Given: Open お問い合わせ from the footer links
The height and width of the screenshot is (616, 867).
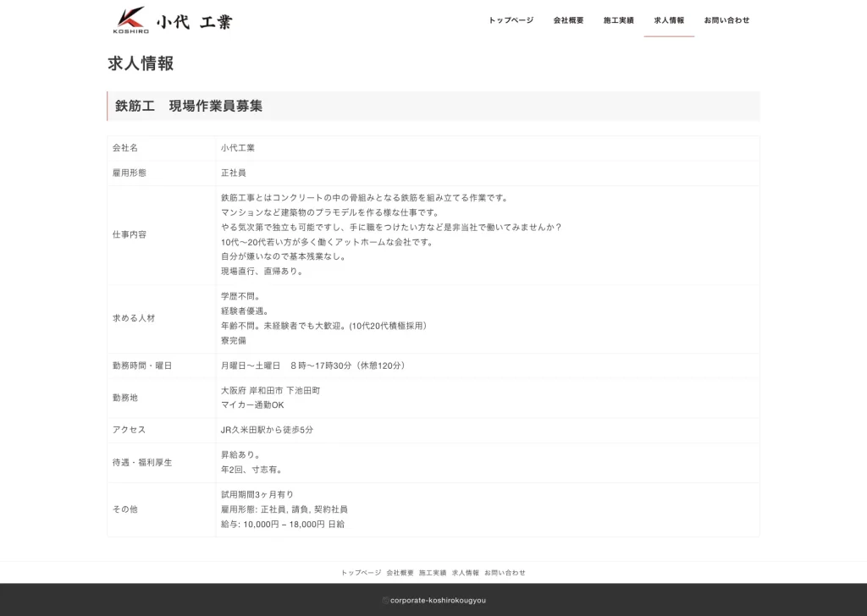Looking at the screenshot, I should (505, 572).
